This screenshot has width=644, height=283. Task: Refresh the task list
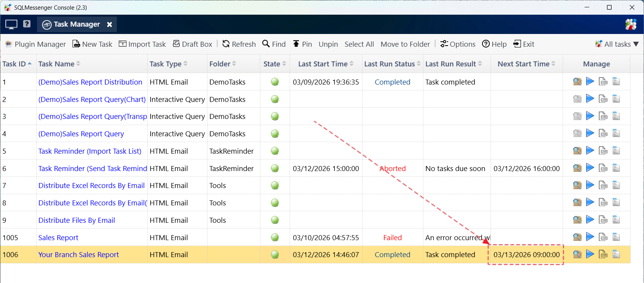[239, 44]
